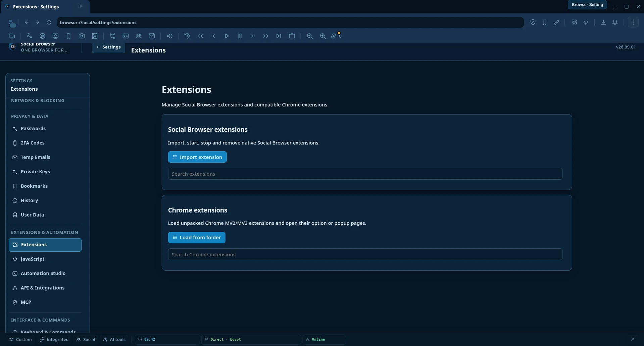Viewport: 644px width, 346px height.
Task: Click the overlapping windows icon in toolbar
Action: (x=12, y=36)
